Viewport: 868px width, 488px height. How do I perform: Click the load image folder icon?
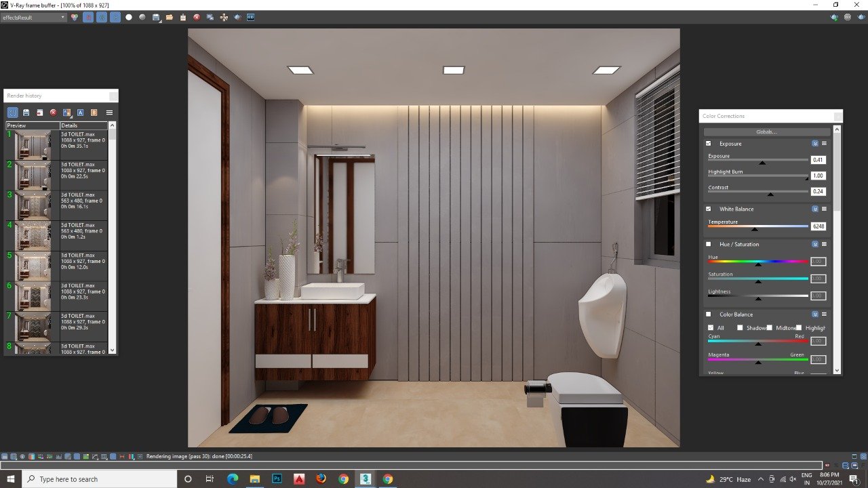[170, 17]
